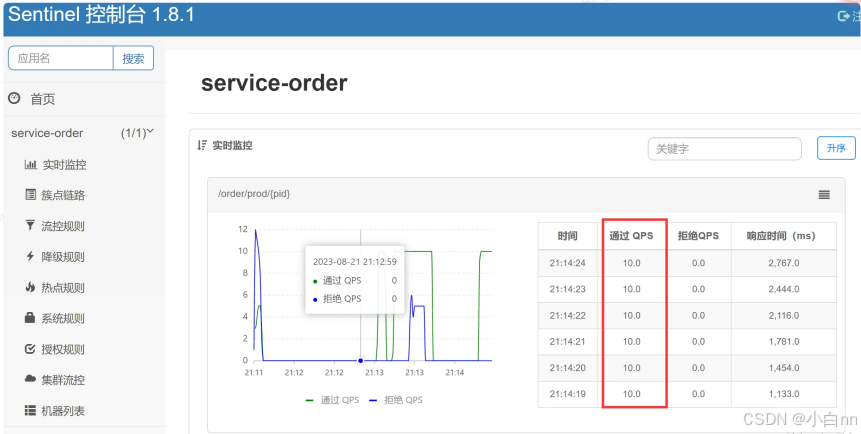Click the 热点规则 flame icon

click(x=30, y=287)
